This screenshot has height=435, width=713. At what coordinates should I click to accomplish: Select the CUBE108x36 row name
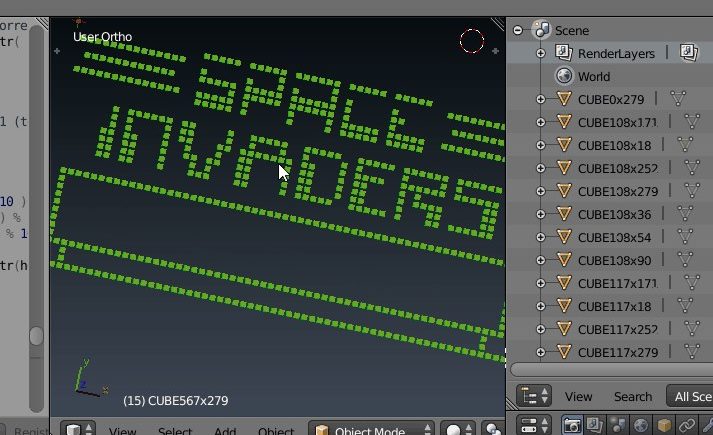(x=614, y=215)
